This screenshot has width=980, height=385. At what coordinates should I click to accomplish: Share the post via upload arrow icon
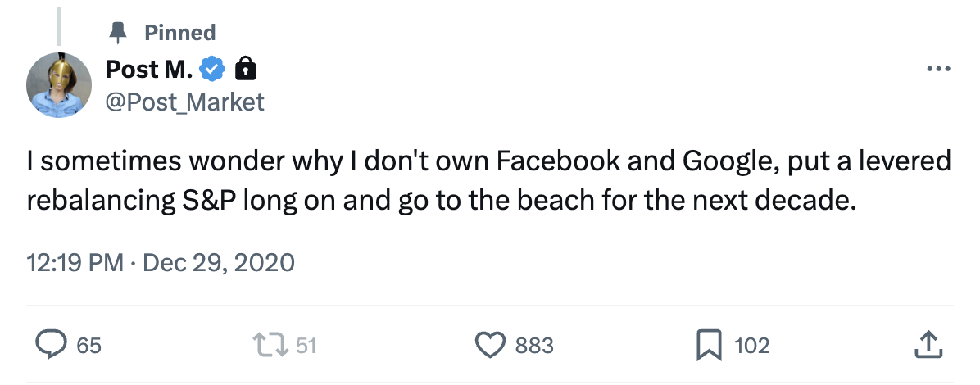[925, 345]
